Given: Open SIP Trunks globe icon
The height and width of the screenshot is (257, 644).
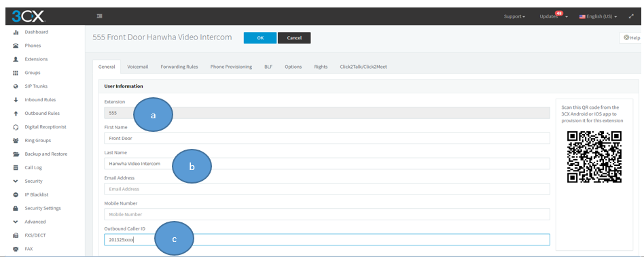Looking at the screenshot, I should click(16, 86).
